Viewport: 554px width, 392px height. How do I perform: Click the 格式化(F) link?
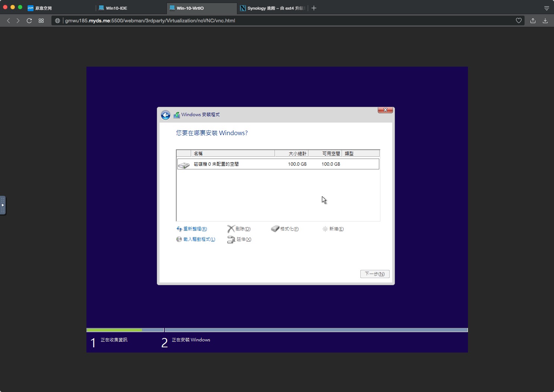[x=289, y=229]
